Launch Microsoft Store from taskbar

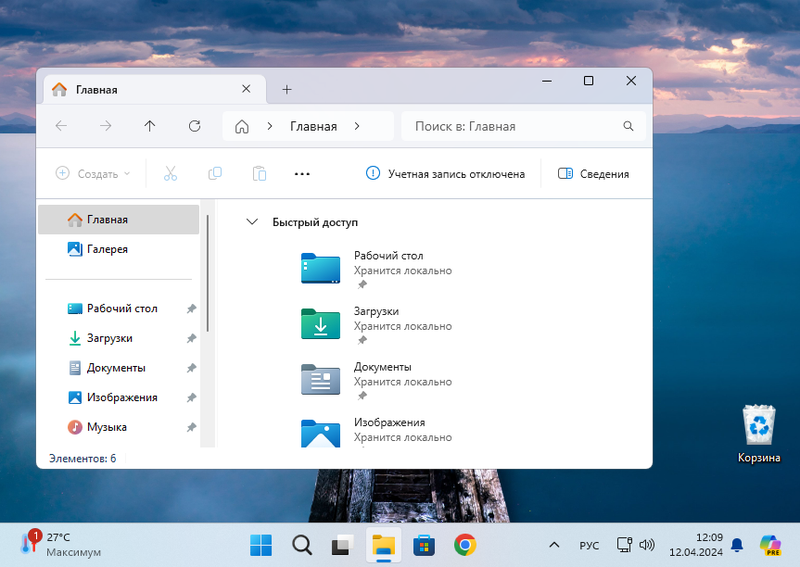point(424,545)
